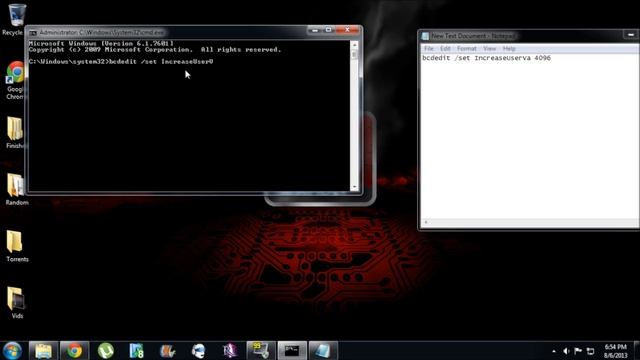The image size is (640, 360).
Task: Open the File menu in Notepad
Action: tap(429, 49)
